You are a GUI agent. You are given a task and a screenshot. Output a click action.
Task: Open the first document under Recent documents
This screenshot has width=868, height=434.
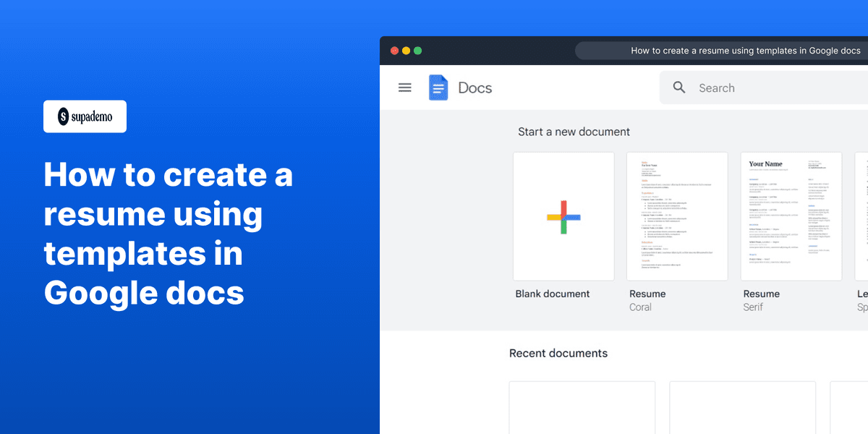pos(582,409)
